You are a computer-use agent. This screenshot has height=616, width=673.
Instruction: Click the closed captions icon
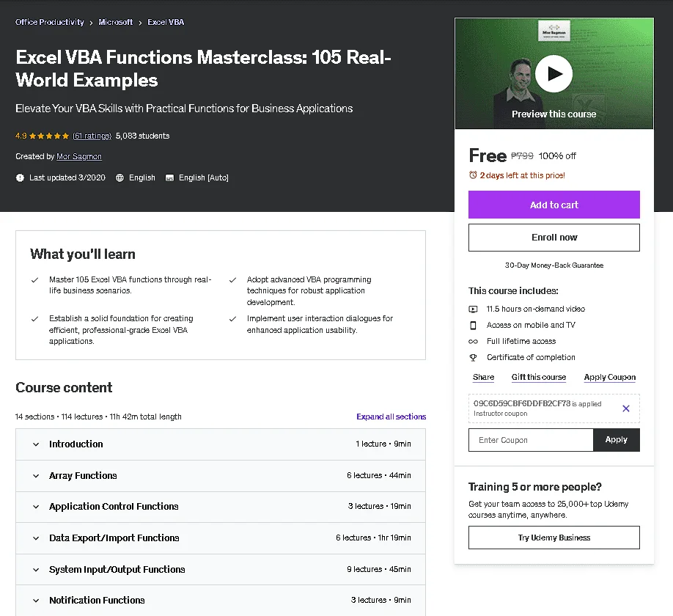[x=169, y=177]
